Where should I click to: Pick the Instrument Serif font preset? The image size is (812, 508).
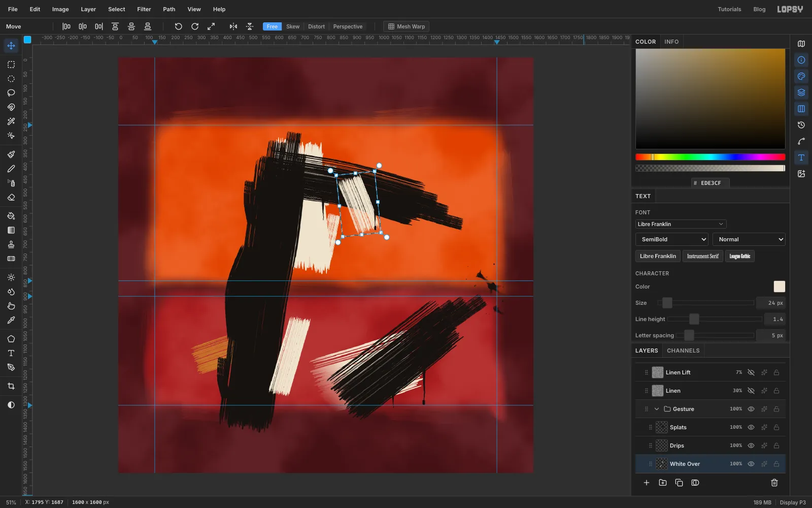point(703,256)
